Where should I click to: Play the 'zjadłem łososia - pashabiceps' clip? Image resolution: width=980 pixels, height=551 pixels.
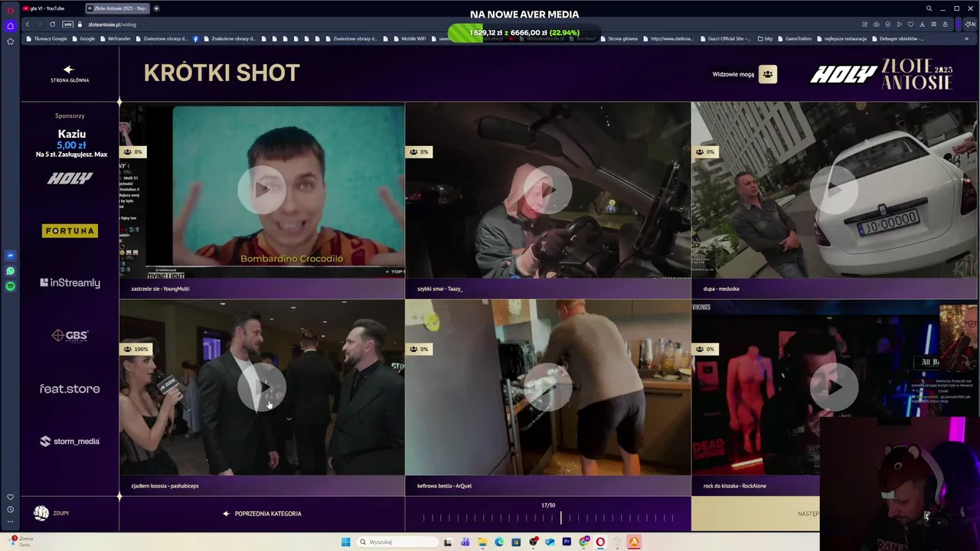(262, 386)
